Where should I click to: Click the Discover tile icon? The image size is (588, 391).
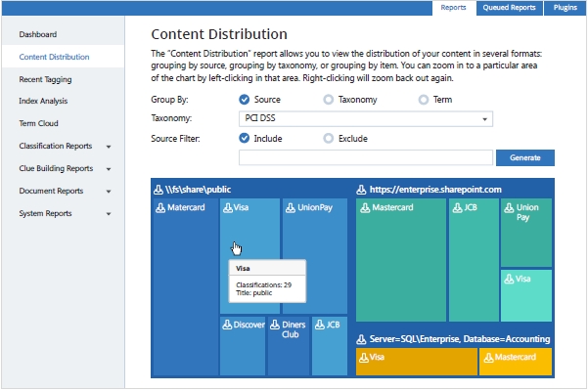point(227,325)
